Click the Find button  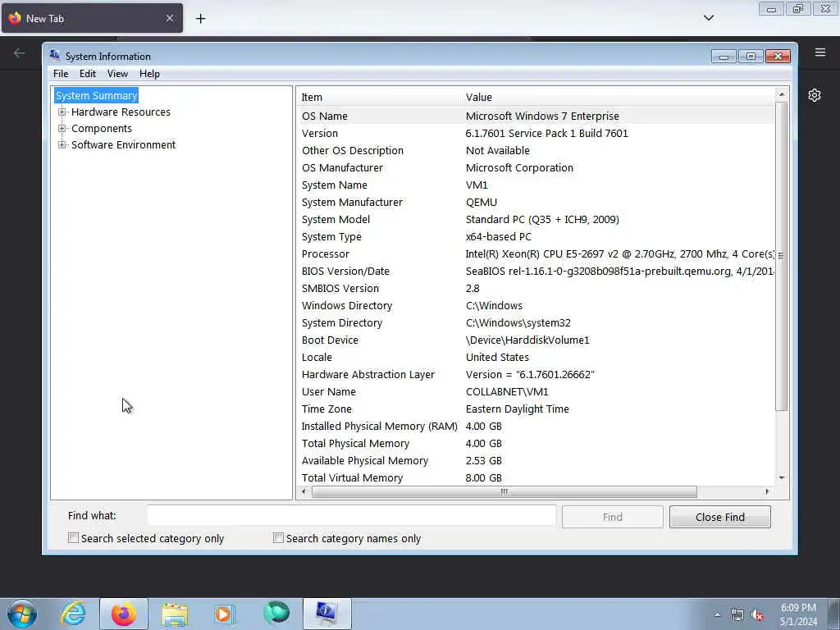point(612,517)
